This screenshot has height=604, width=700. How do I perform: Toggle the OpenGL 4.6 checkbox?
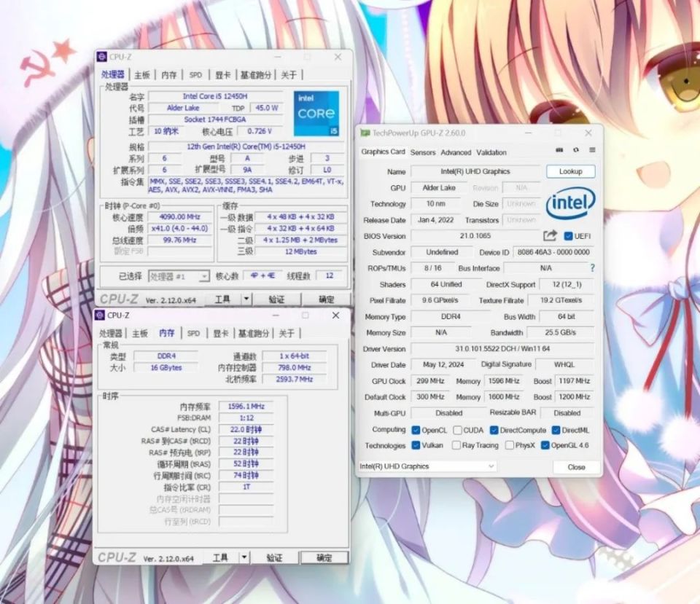click(545, 445)
